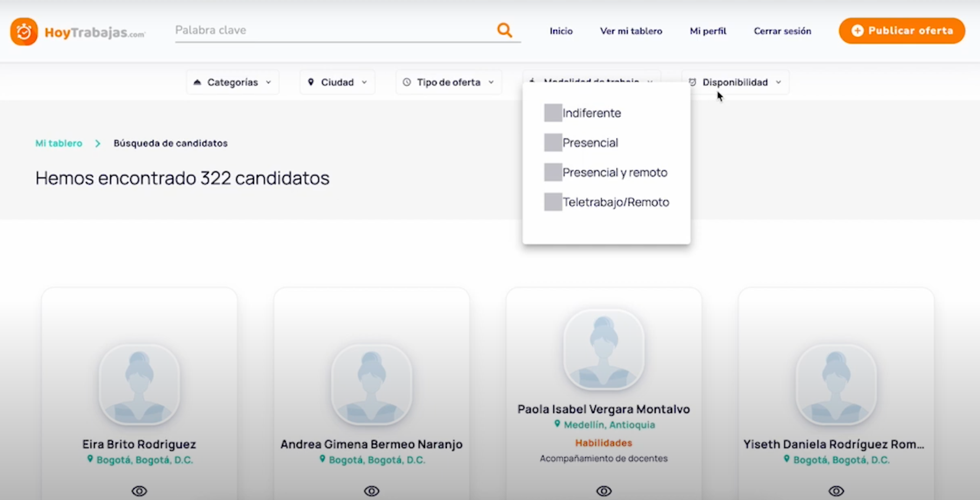Viewport: 980px width, 500px height.
Task: Check the Indiferente checkbox
Action: point(553,113)
